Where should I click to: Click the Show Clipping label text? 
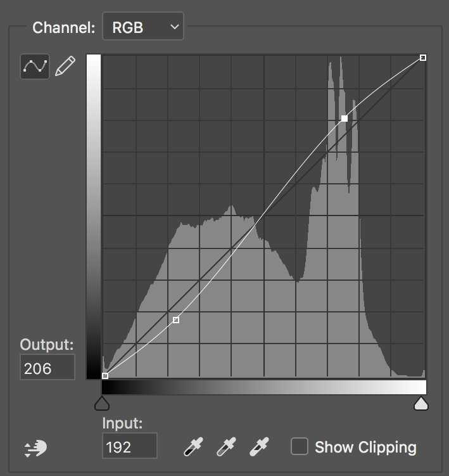365,447
